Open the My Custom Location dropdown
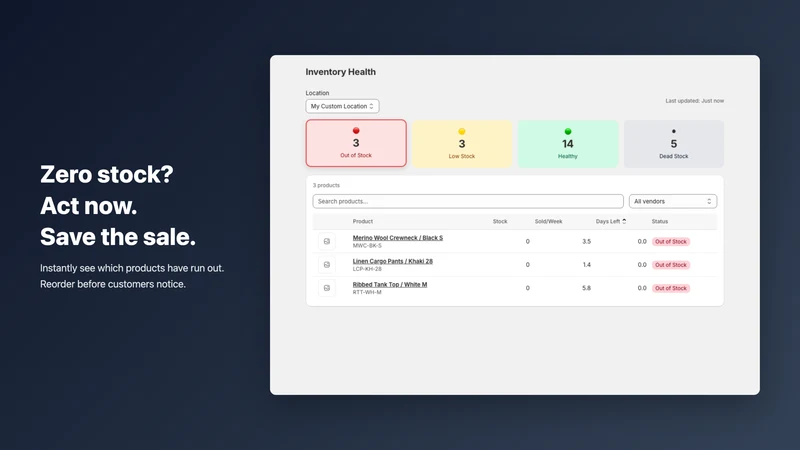 [x=342, y=106]
